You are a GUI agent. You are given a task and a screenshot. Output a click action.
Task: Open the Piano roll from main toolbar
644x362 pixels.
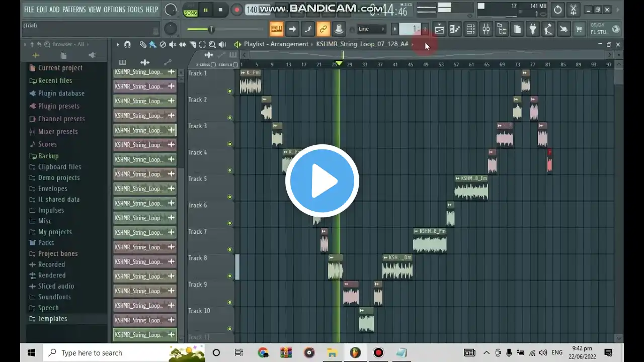click(455, 29)
